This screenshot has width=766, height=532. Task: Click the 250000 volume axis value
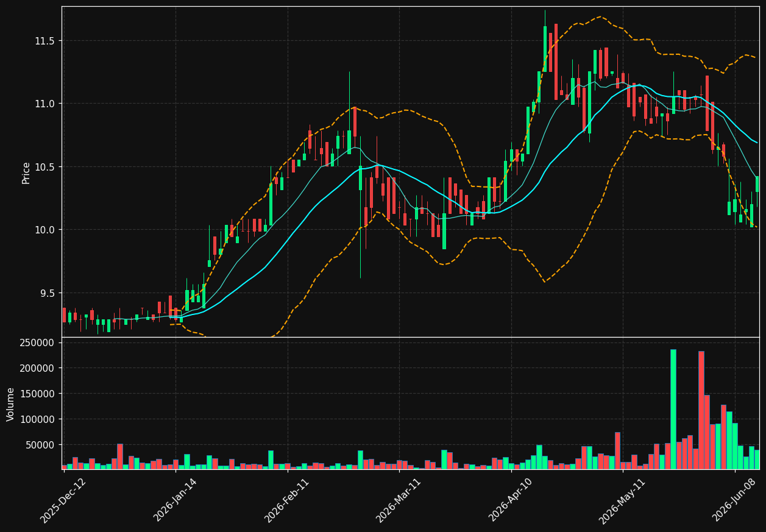37,342
